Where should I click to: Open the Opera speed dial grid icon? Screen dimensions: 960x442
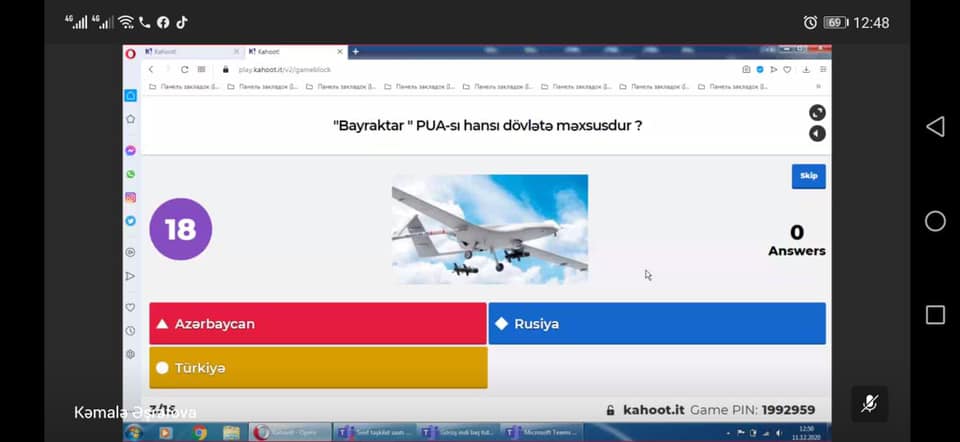click(x=201, y=70)
